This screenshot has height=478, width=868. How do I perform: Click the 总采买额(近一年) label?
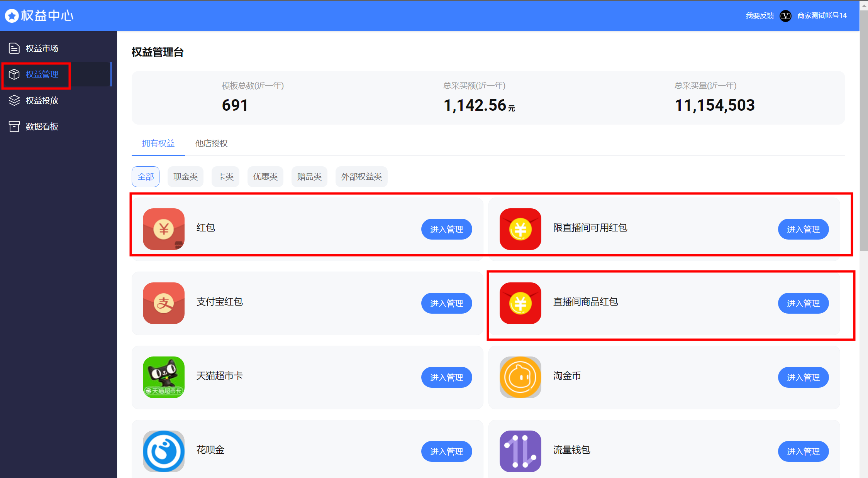coord(474,86)
